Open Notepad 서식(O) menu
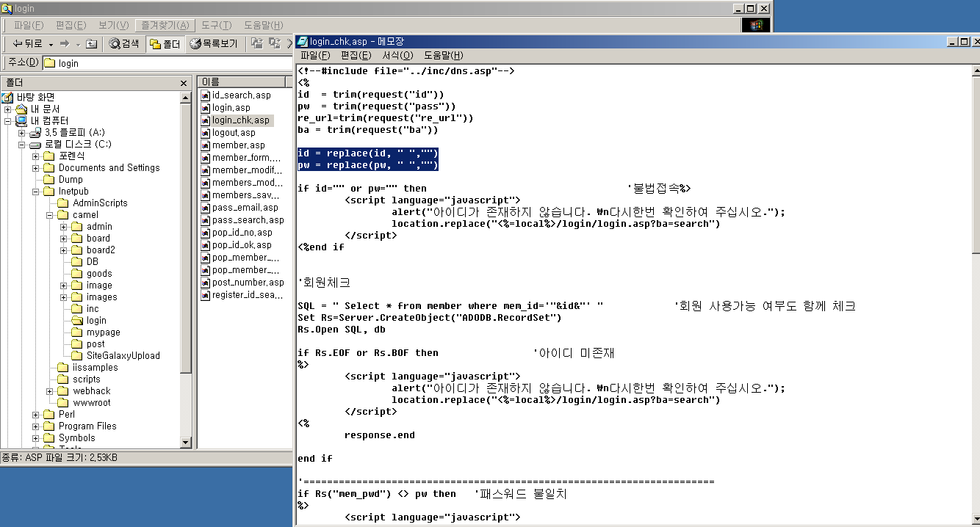 (397, 55)
